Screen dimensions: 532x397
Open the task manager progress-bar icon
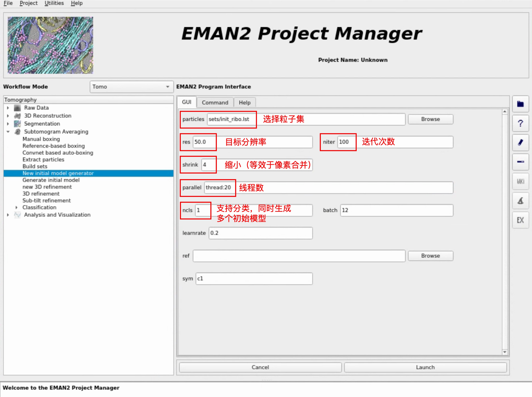[x=520, y=162]
